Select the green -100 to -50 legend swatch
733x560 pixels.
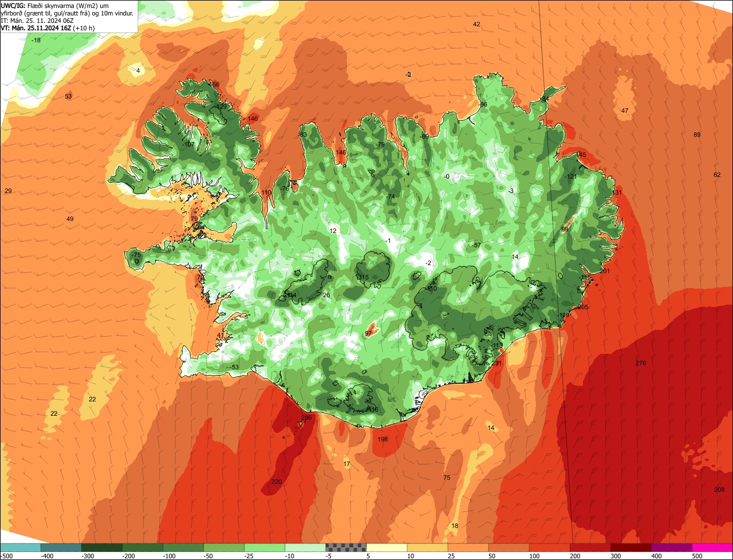(x=183, y=547)
